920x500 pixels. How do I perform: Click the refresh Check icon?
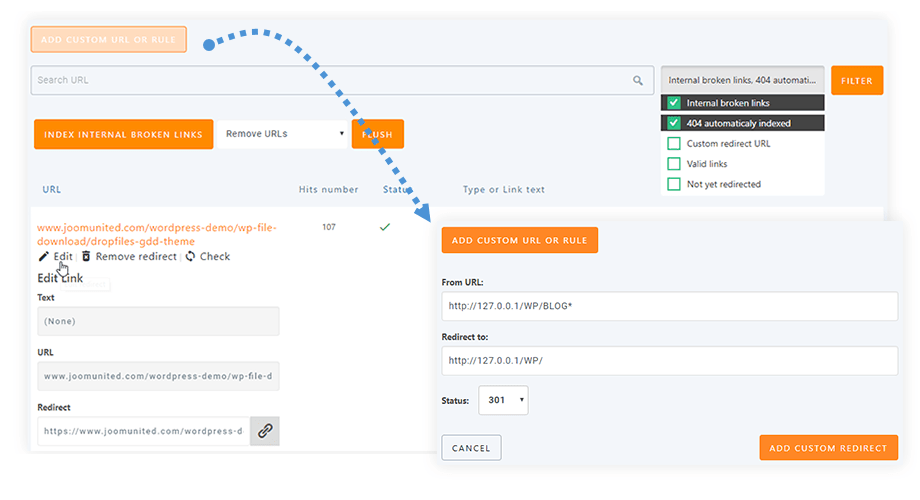(x=190, y=257)
